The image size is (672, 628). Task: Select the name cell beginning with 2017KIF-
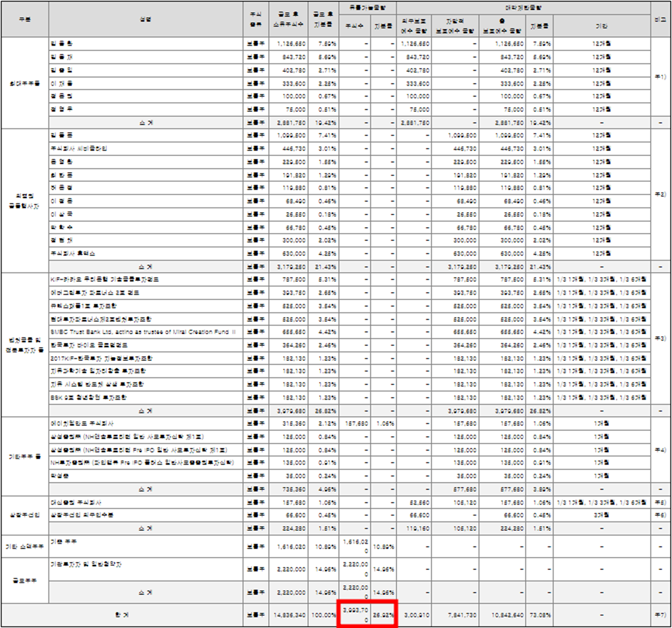(x=146, y=358)
